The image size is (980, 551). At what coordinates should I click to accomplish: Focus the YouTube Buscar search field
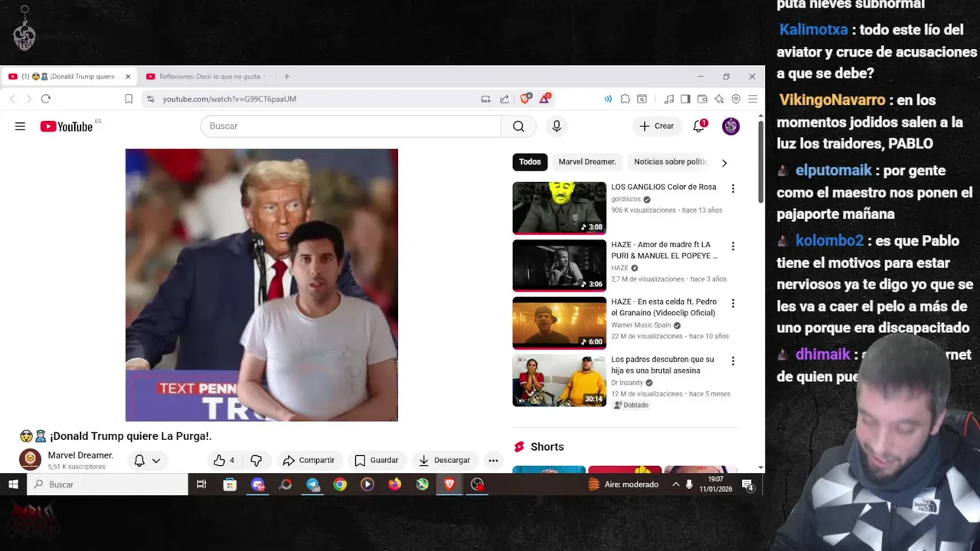click(x=351, y=126)
